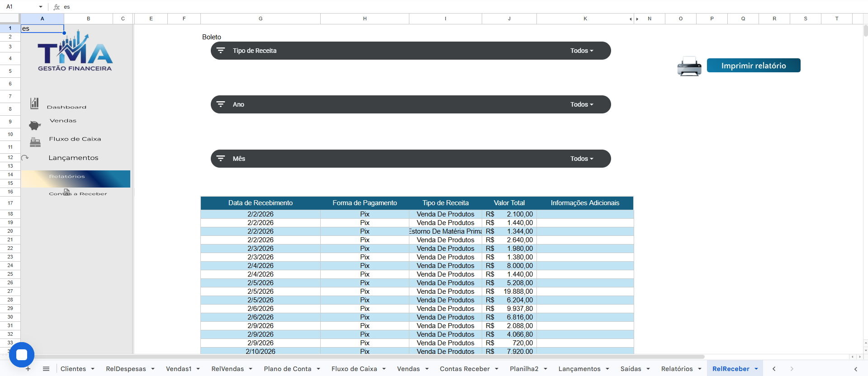This screenshot has width=868, height=376.
Task: Open the Planilha2 tab options arrow
Action: [x=545, y=369]
